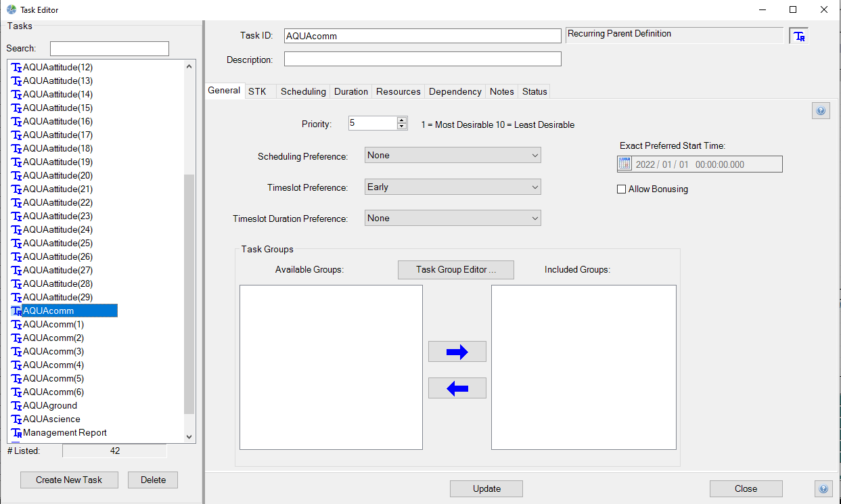Click the help icon below the tabs
This screenshot has height=504, width=841.
pyautogui.click(x=821, y=111)
